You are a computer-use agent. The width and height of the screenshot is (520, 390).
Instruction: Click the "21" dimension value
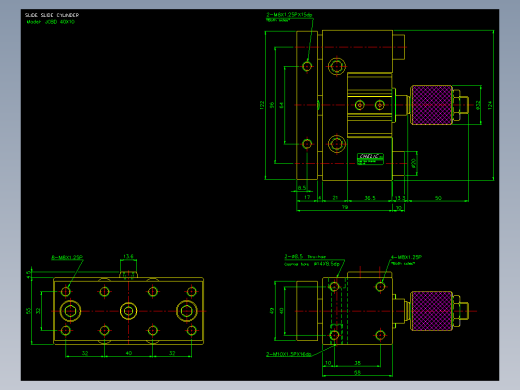tap(335, 198)
